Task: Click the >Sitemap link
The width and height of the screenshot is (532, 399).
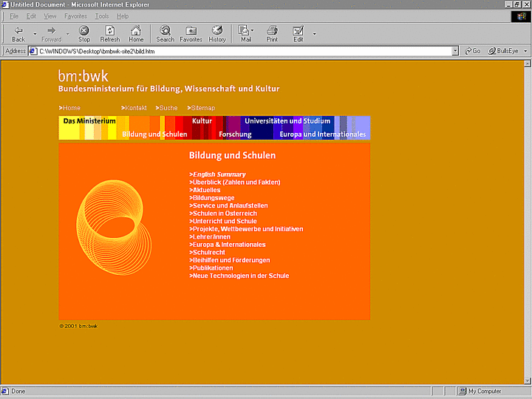Action: [201, 108]
